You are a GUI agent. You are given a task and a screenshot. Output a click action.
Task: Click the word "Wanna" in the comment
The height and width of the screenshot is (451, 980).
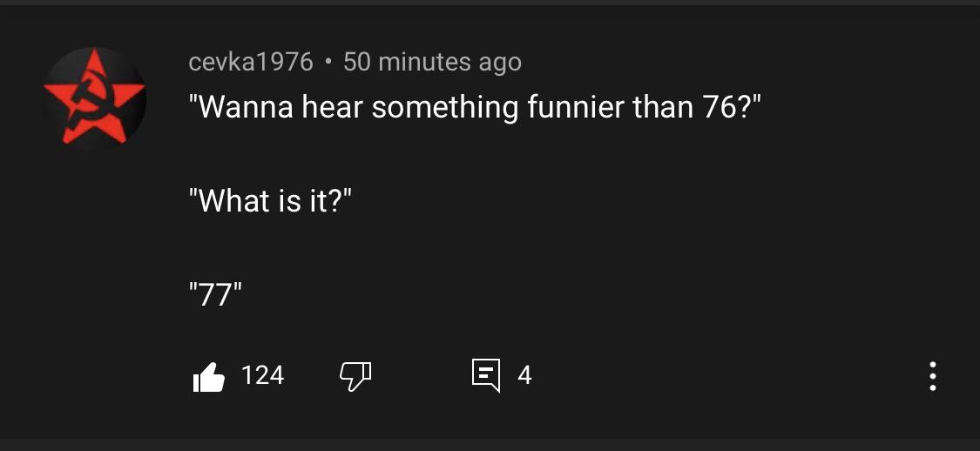247,108
